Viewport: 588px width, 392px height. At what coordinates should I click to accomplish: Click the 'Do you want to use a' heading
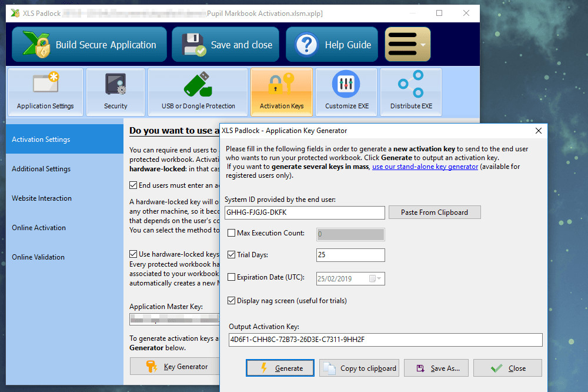[x=175, y=131]
